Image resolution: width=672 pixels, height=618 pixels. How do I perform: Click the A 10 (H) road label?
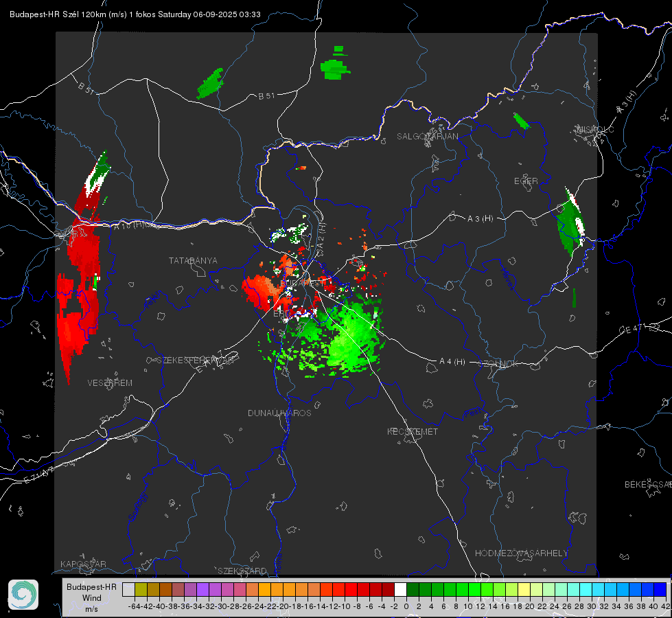[130, 225]
